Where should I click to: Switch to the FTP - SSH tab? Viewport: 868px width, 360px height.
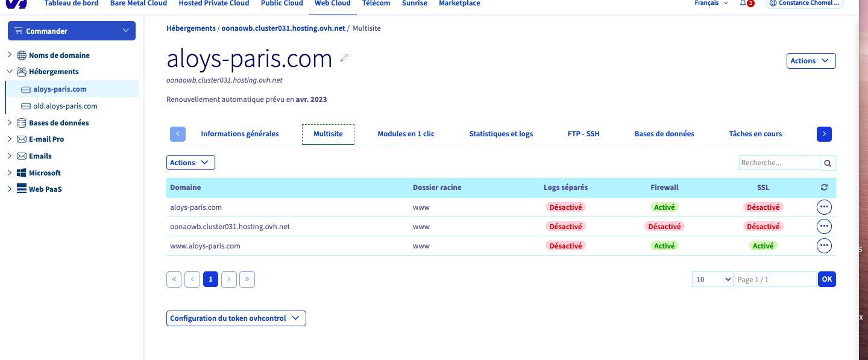[583, 134]
